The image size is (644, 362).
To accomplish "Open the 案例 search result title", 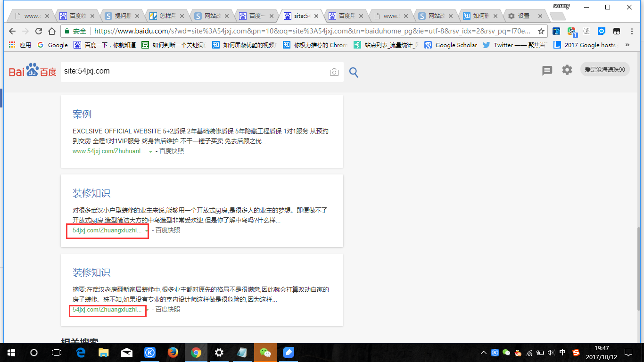I will click(82, 114).
